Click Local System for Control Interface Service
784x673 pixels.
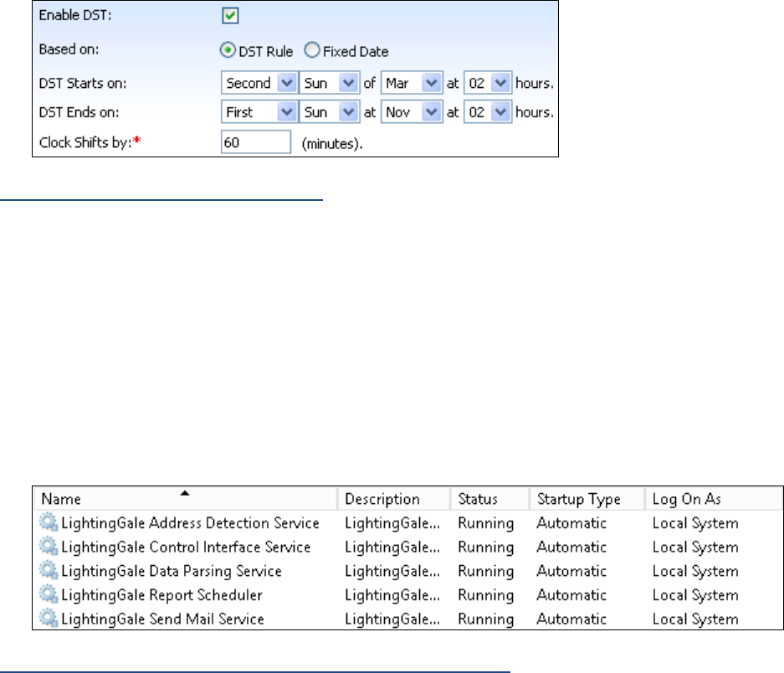click(695, 547)
